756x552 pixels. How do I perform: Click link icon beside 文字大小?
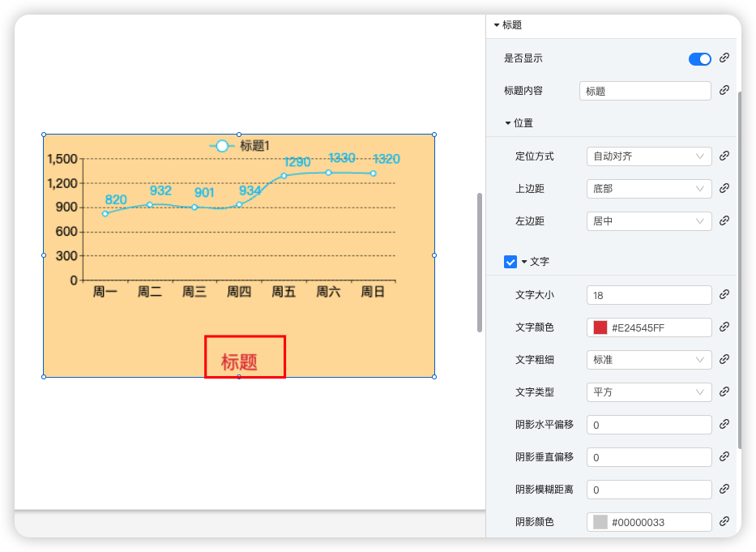click(724, 294)
